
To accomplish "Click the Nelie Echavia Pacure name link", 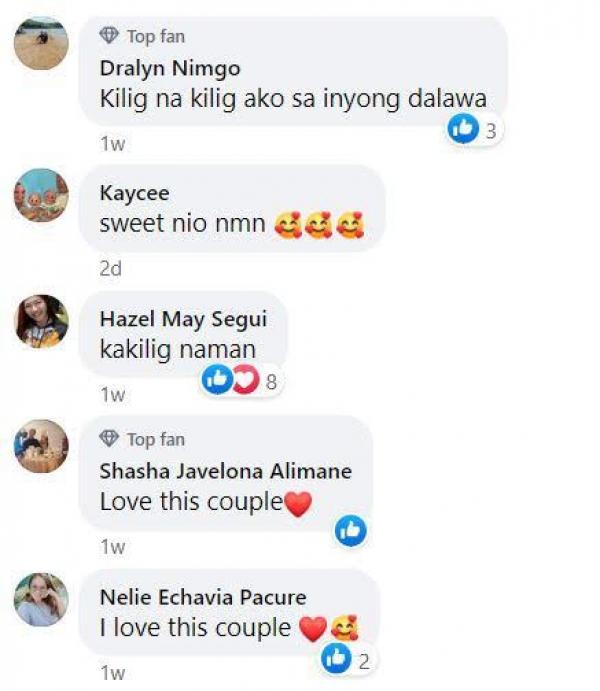I will (203, 598).
